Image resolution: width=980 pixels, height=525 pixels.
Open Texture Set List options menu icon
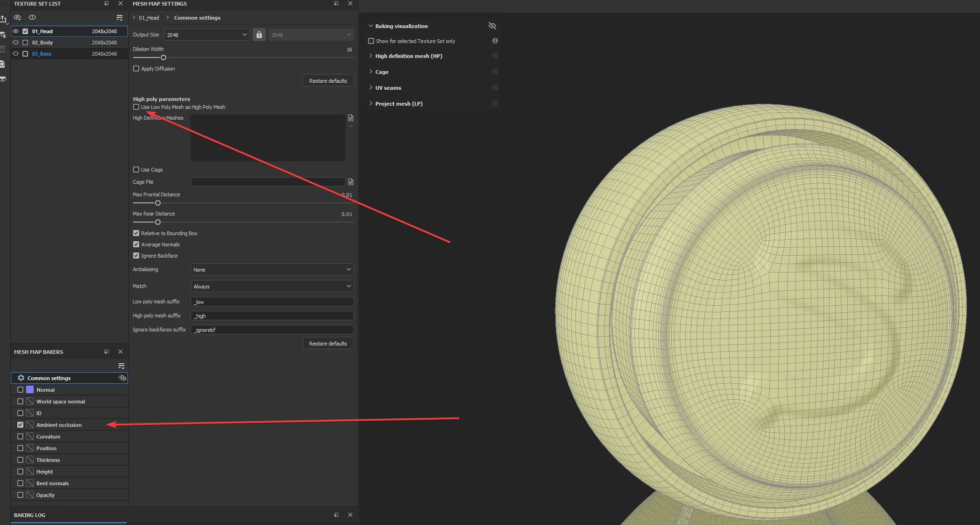coord(120,18)
